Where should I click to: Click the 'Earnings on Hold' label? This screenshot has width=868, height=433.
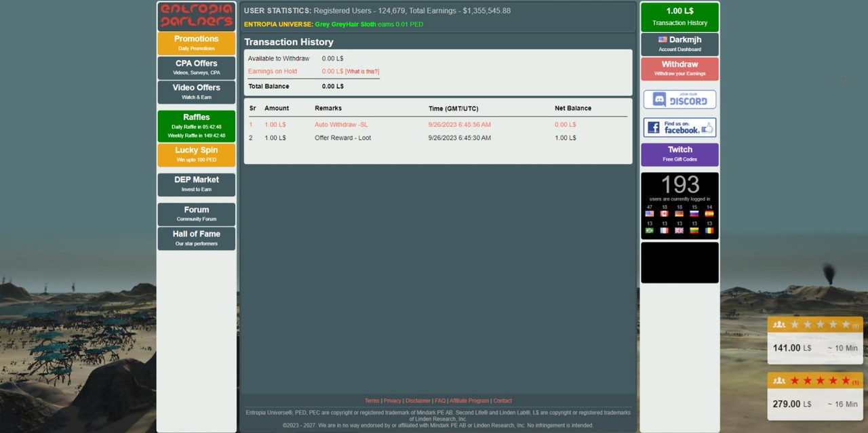pos(273,71)
